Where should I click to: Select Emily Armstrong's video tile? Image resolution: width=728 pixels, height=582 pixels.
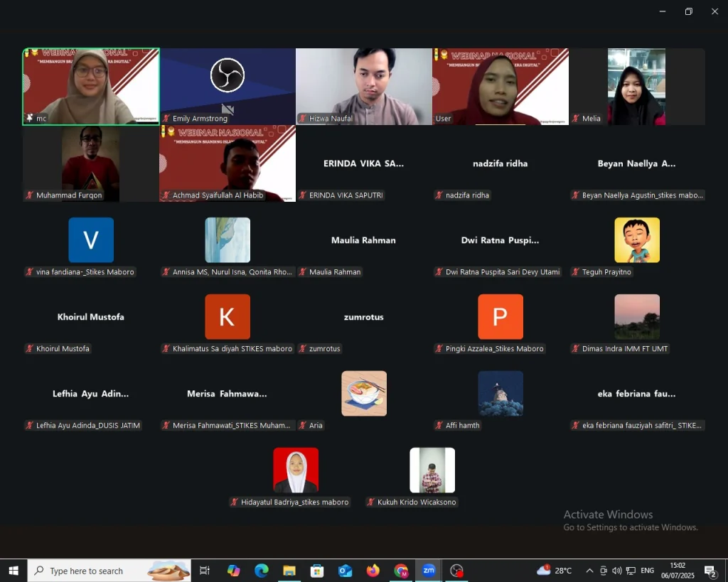coord(227,86)
